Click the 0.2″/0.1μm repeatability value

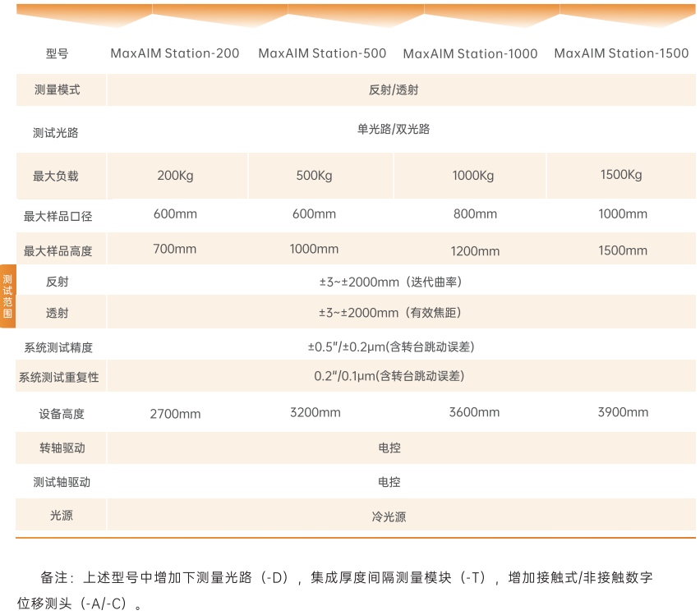(x=389, y=376)
